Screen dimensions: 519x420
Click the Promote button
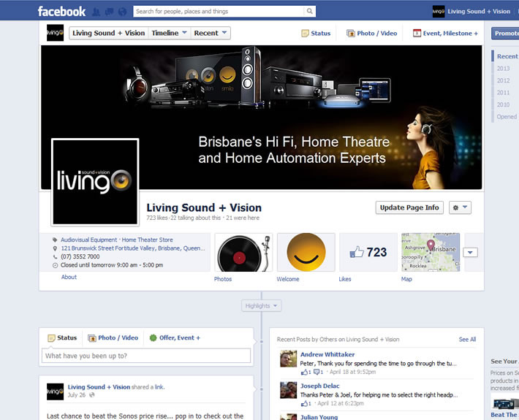point(505,34)
